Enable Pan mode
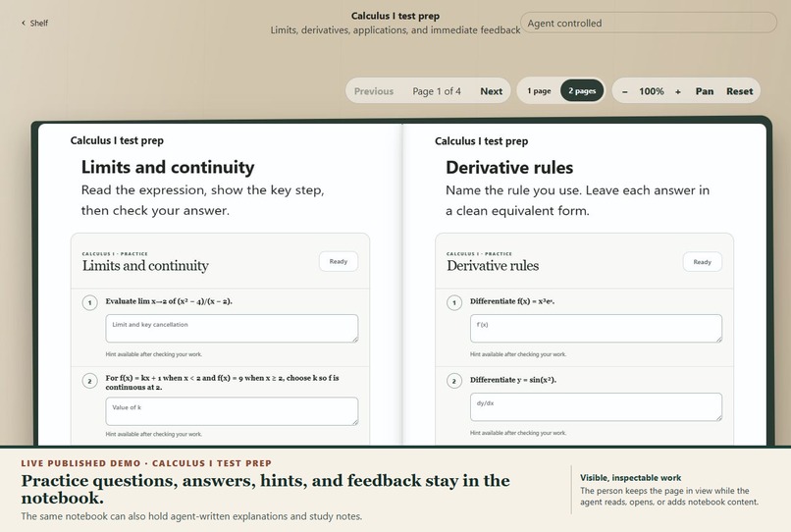This screenshot has height=532, width=791. [705, 91]
